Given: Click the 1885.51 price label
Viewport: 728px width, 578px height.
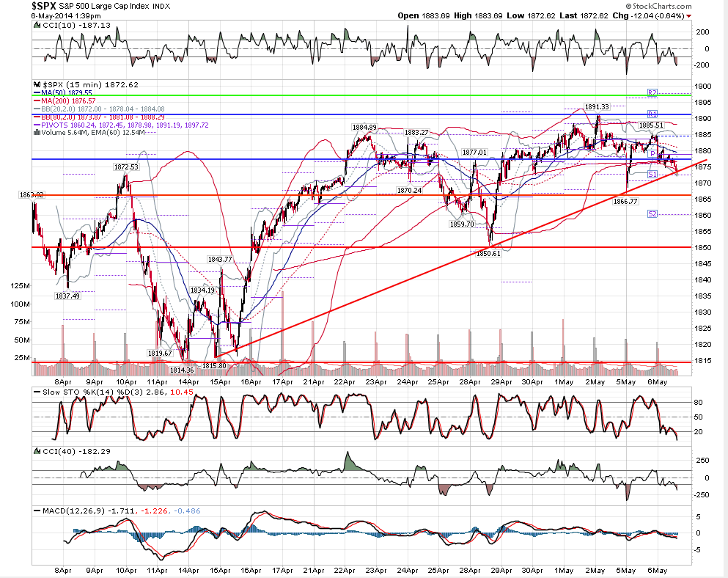Looking at the screenshot, I should point(651,125).
